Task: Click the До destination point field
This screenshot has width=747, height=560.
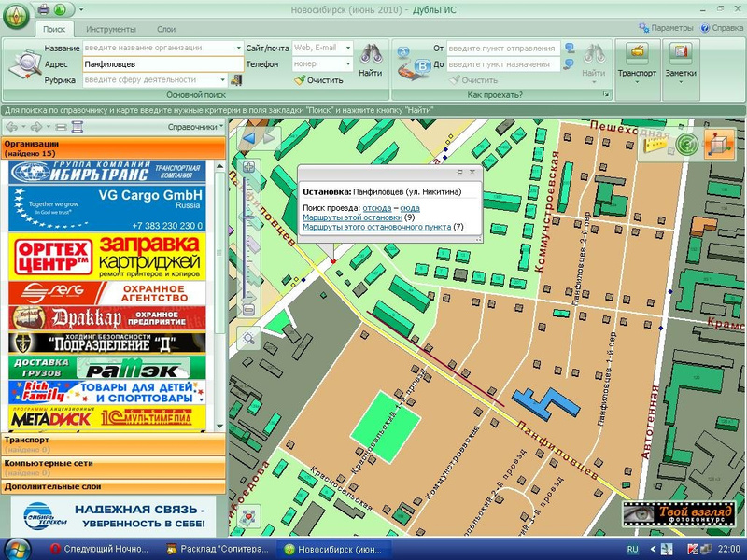Action: pos(503,63)
